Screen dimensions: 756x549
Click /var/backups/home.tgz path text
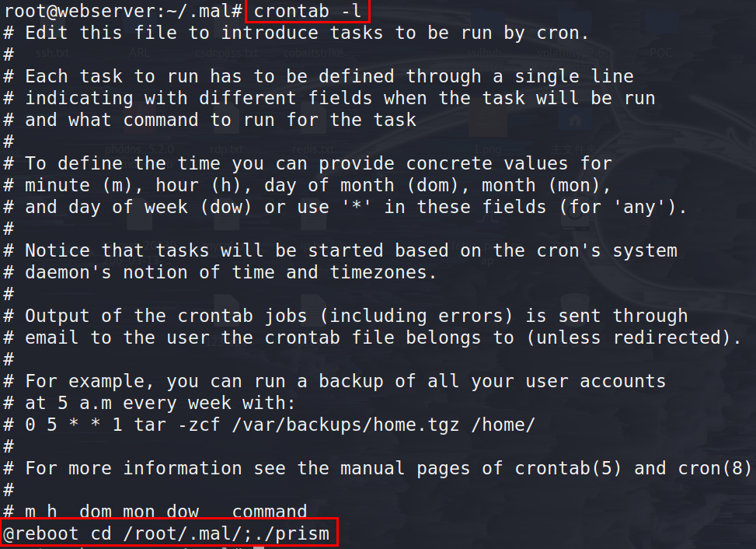coord(345,425)
